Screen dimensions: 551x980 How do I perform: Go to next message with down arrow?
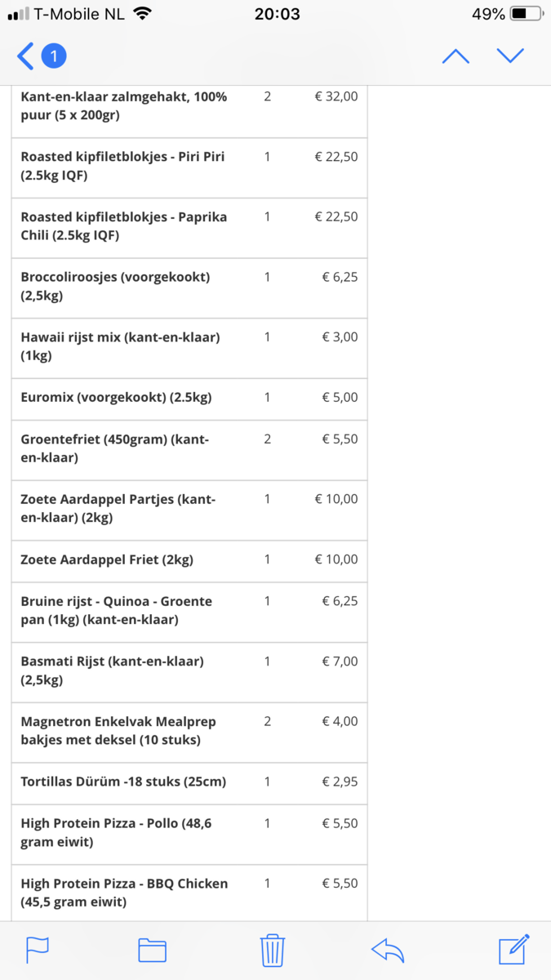pos(510,56)
